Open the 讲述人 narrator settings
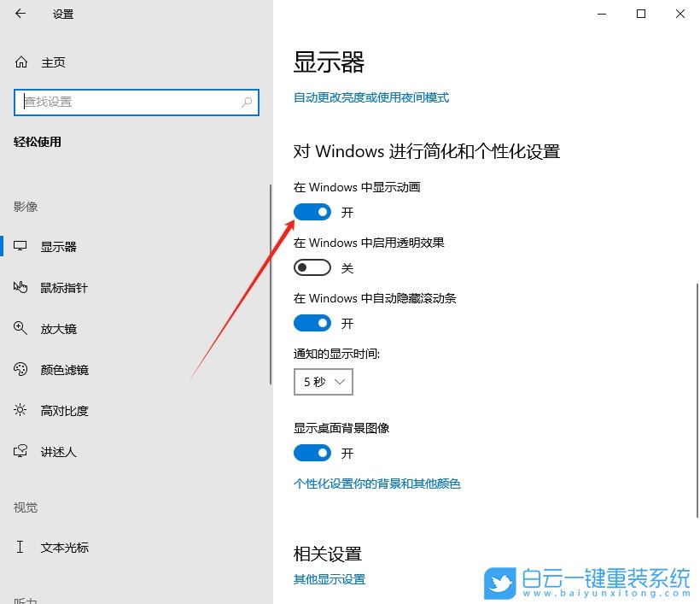 coord(56,451)
